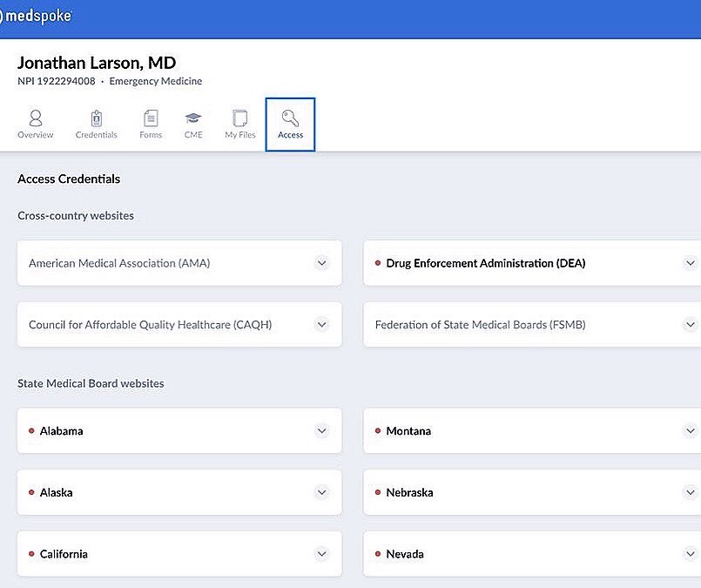Expand the Alabama chevron
Image resolution: width=701 pixels, height=588 pixels.
(x=322, y=431)
